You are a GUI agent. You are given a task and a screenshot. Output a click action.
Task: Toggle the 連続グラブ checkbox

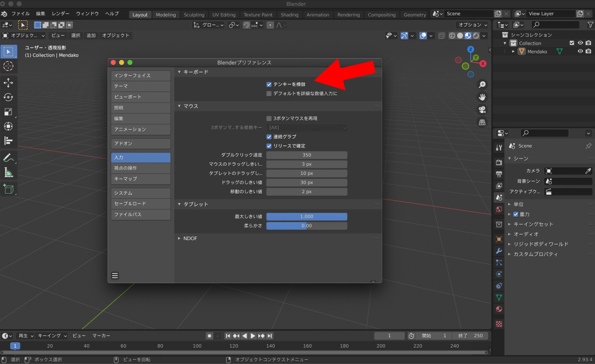(x=269, y=137)
